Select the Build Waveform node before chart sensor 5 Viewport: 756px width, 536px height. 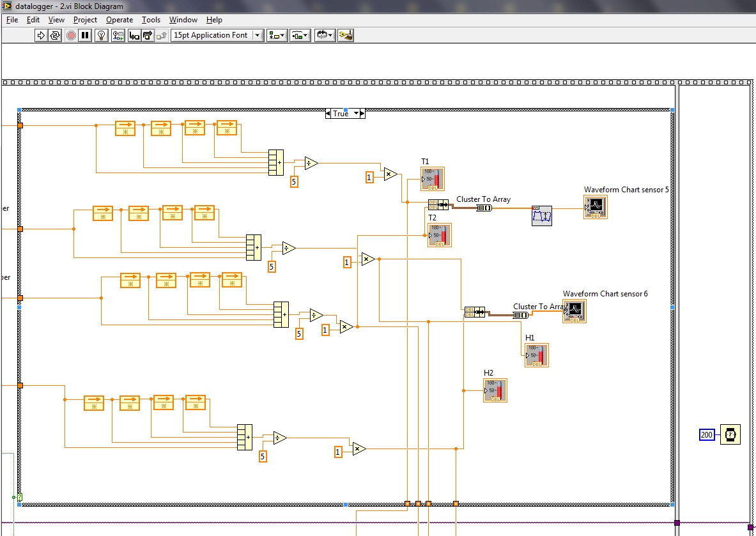(x=542, y=215)
